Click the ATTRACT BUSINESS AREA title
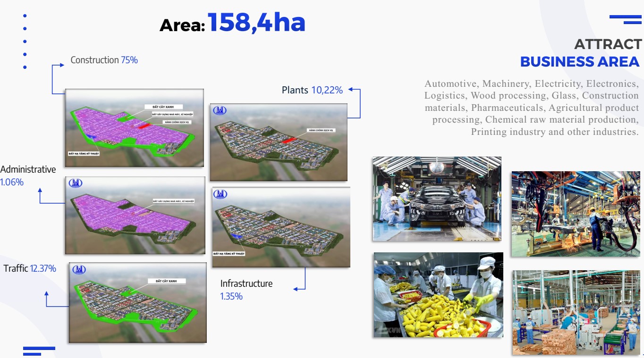644x358 pixels. 580,53
